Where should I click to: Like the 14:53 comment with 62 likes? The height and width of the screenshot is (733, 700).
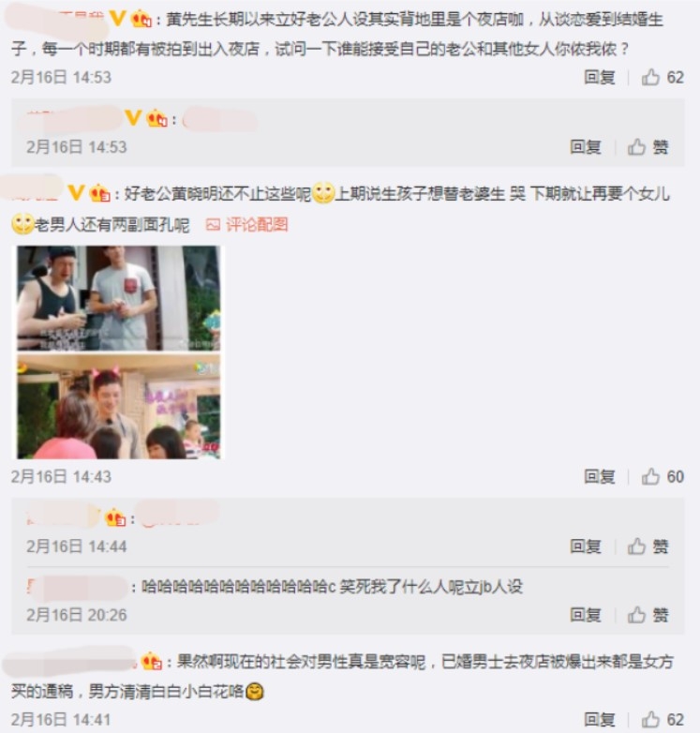[x=663, y=77]
